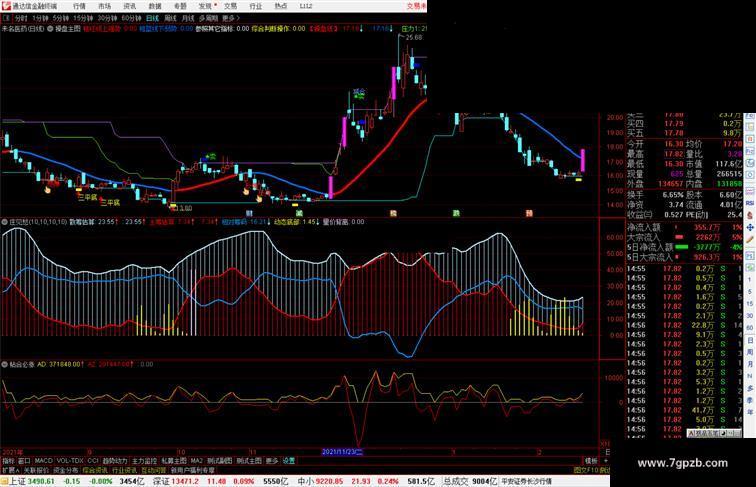Click the 中小 index in status bar
756x487 pixels.
[305, 481]
